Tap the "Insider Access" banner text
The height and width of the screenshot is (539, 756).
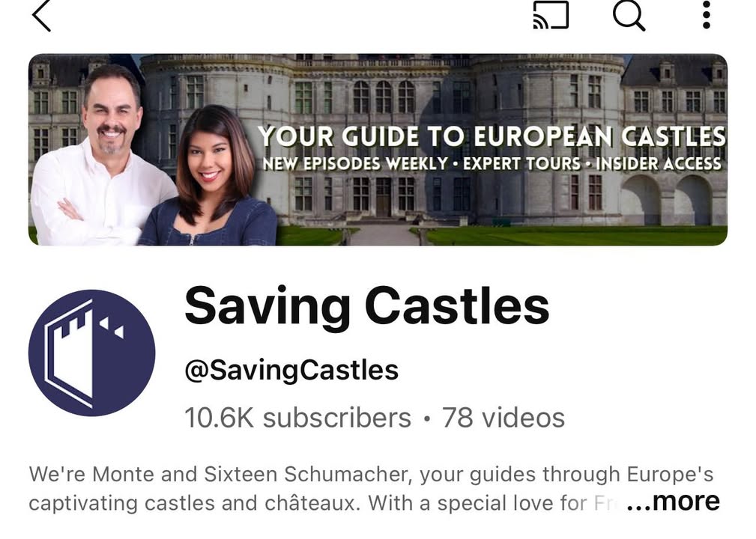pos(659,164)
